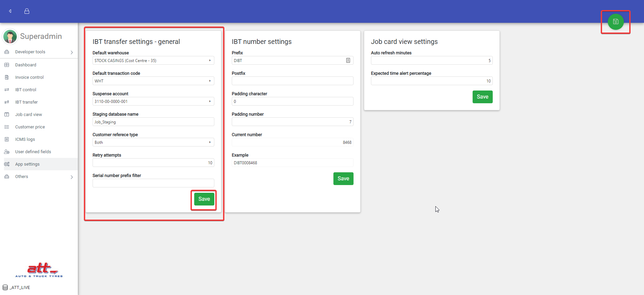Click the Superadmin profile avatar
644x295 pixels.
point(10,37)
